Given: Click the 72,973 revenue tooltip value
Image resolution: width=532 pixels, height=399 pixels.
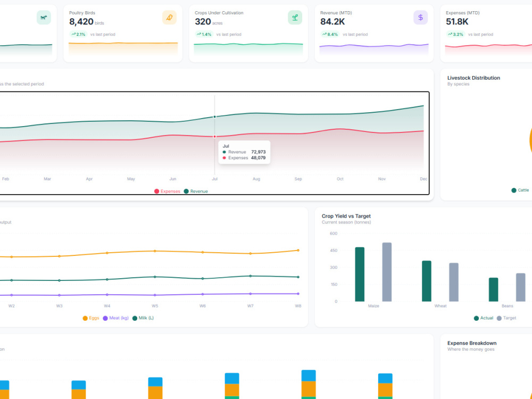Looking at the screenshot, I should pyautogui.click(x=258, y=152).
